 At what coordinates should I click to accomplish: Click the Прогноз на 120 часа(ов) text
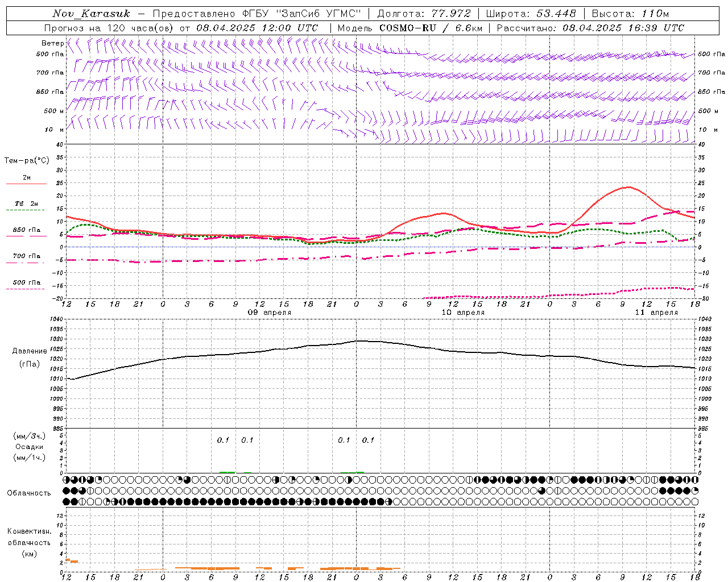pyautogui.click(x=109, y=28)
